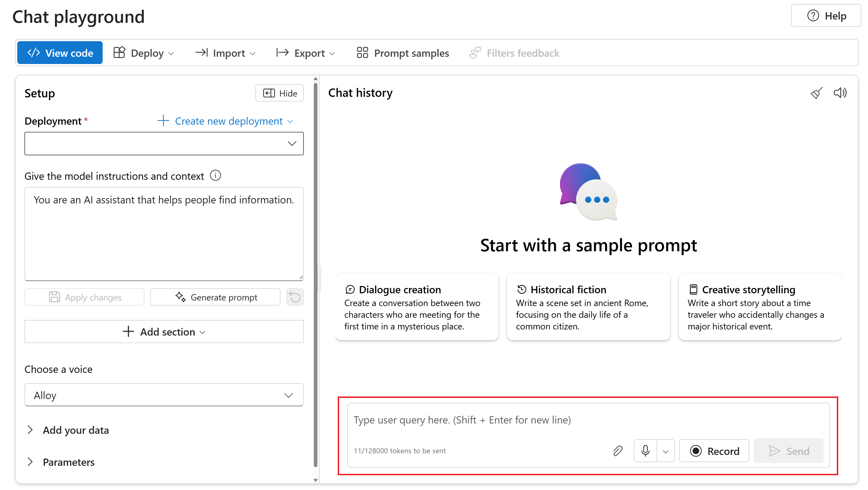Expand the Add your data section
This screenshot has width=868, height=490.
75,430
